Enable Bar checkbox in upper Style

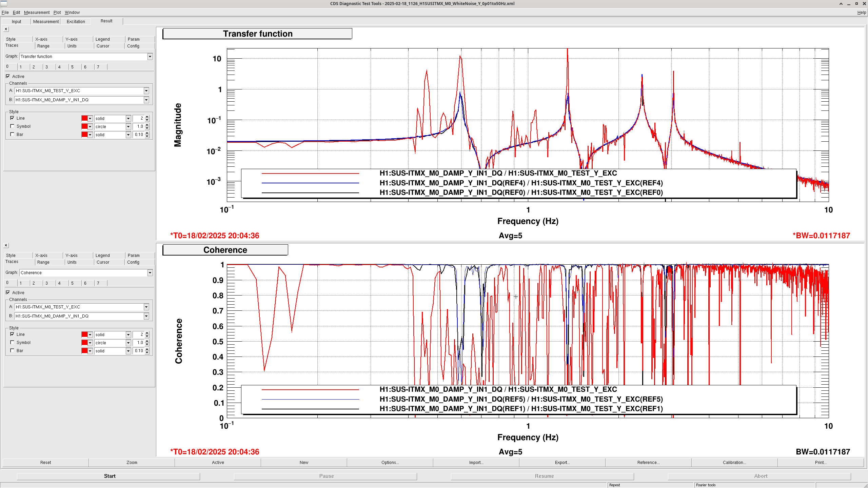click(13, 134)
